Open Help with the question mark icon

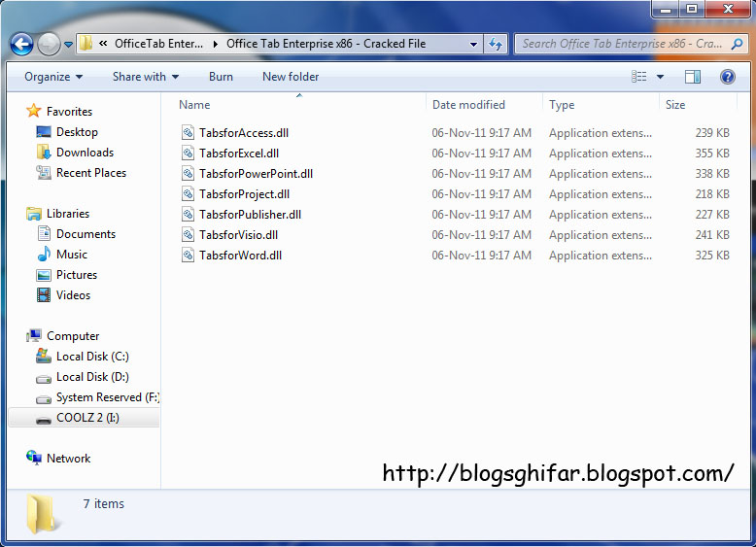728,77
